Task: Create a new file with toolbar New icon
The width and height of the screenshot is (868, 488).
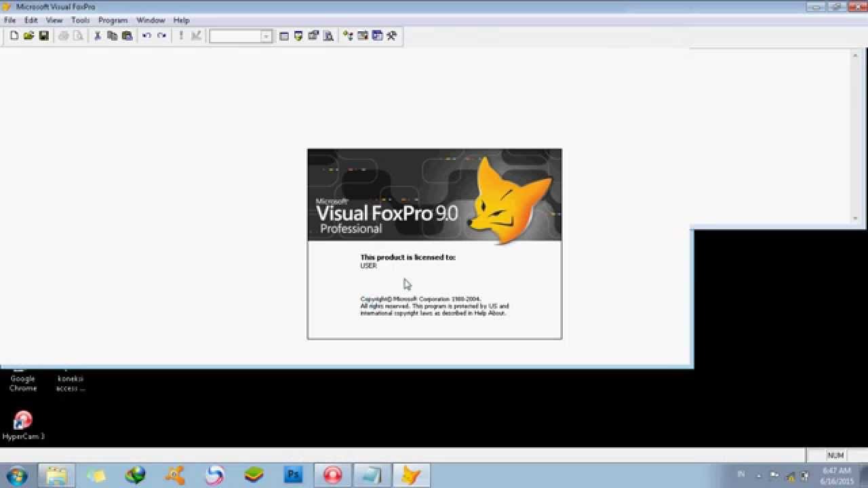Action: point(14,36)
